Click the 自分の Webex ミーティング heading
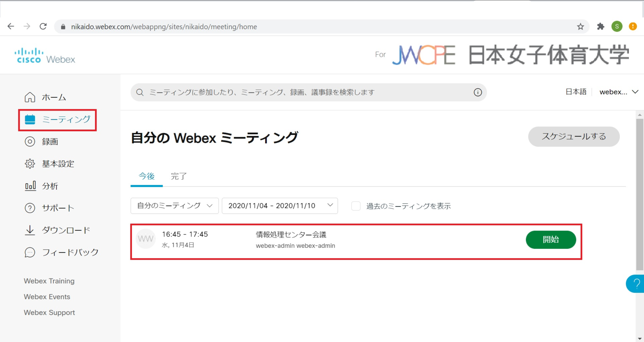This screenshot has height=342, width=644. (214, 138)
